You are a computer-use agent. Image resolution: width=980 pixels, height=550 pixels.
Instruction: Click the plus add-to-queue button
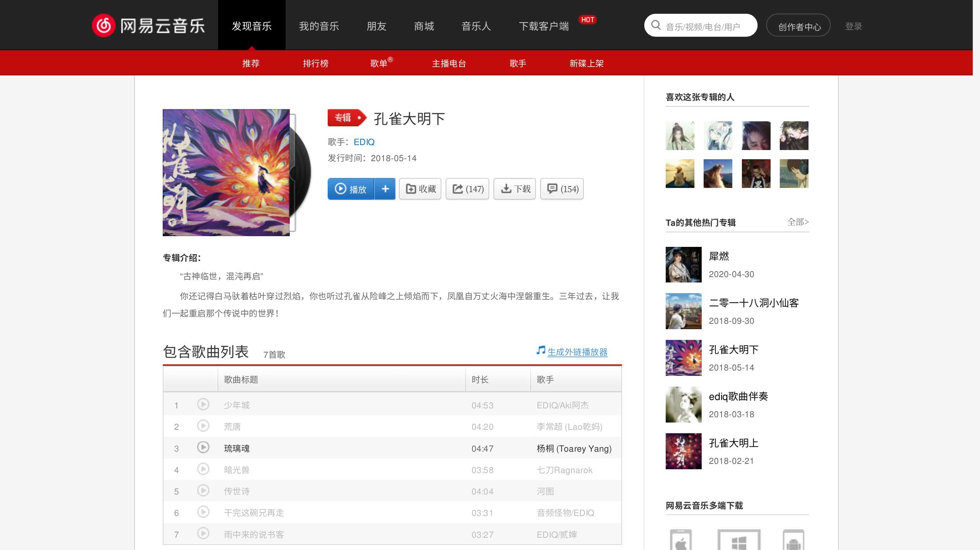(385, 189)
